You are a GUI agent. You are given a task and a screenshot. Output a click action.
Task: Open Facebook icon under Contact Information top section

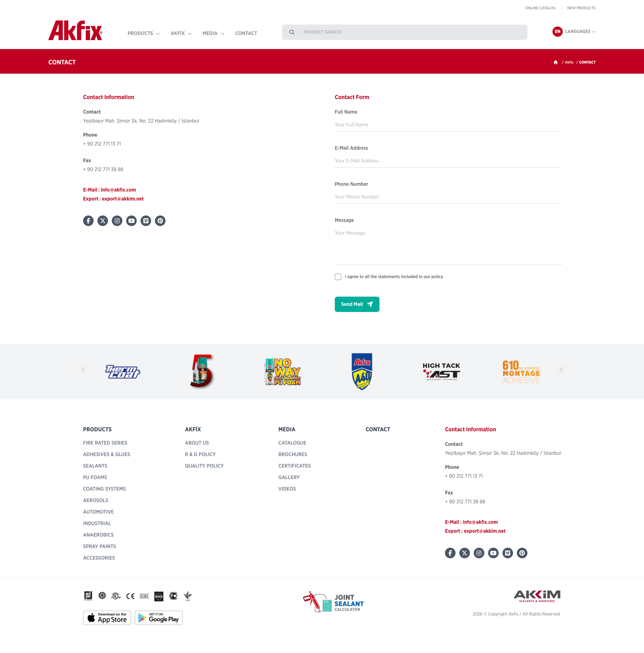pyautogui.click(x=88, y=221)
